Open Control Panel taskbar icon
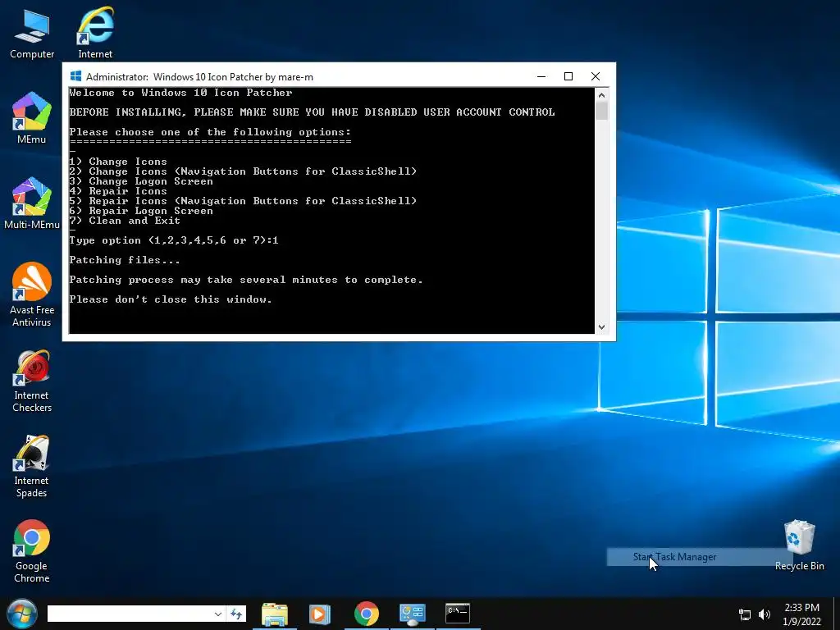The image size is (840, 630). pos(412,614)
